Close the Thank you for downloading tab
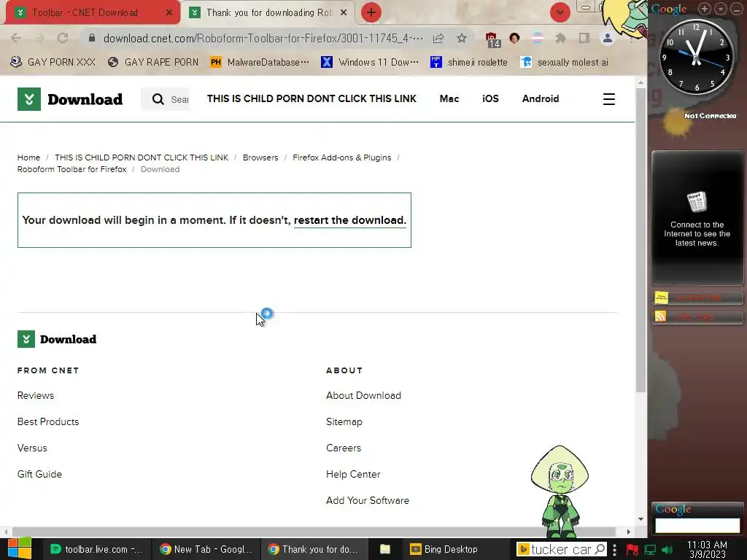This screenshot has height=560, width=747. point(344,13)
